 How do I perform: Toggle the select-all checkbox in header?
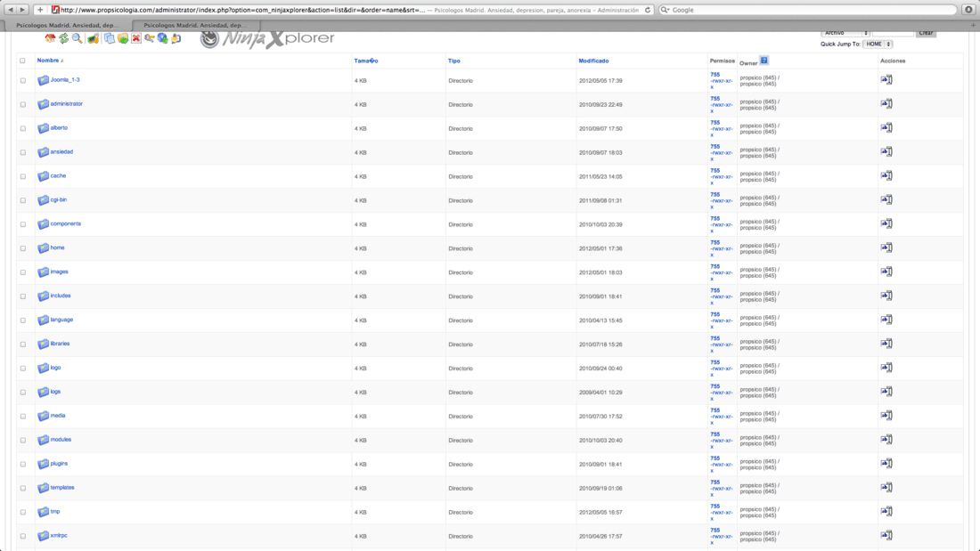(x=22, y=61)
